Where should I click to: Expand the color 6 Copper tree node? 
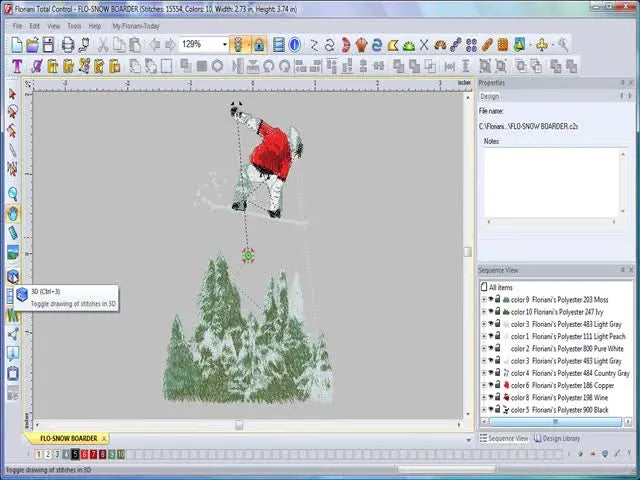[x=484, y=385]
